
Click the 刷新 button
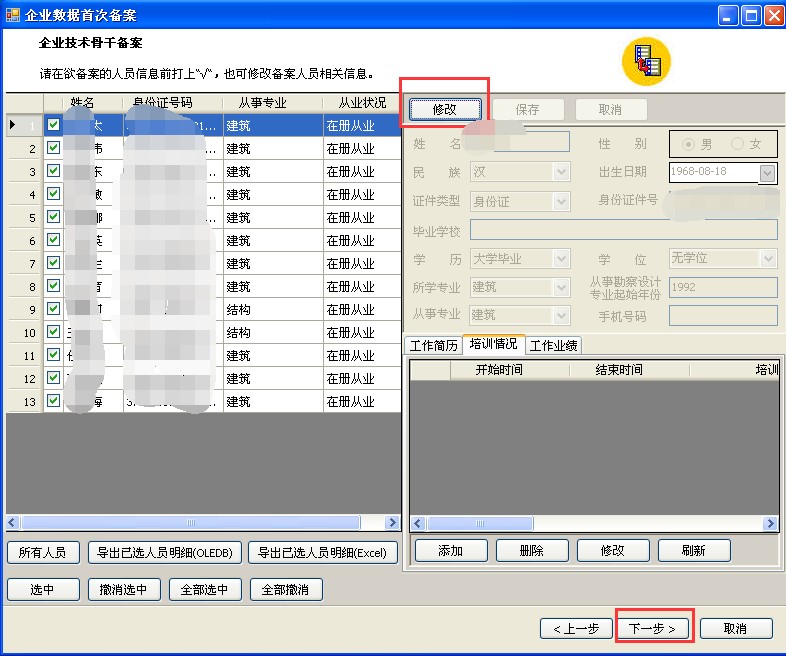pyautogui.click(x=694, y=550)
